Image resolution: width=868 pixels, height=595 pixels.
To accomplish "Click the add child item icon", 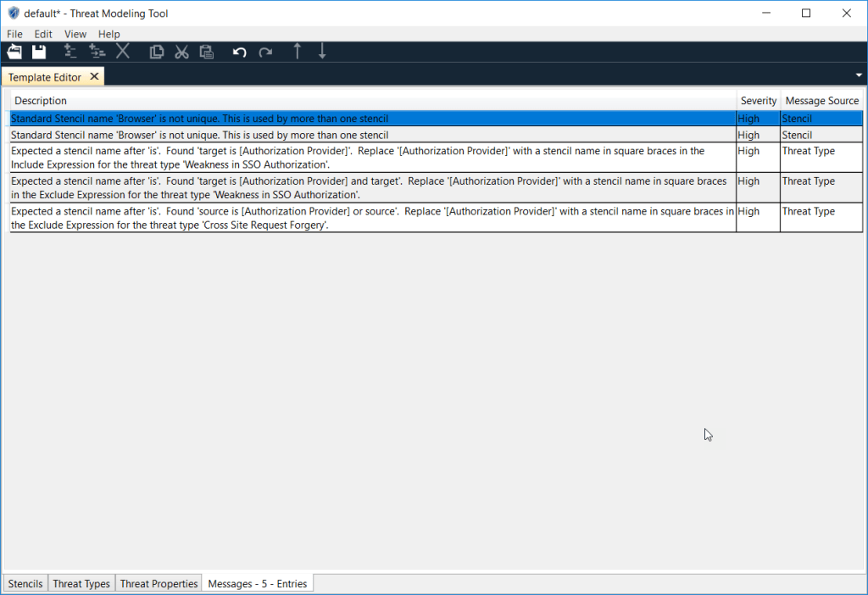I will [x=97, y=51].
